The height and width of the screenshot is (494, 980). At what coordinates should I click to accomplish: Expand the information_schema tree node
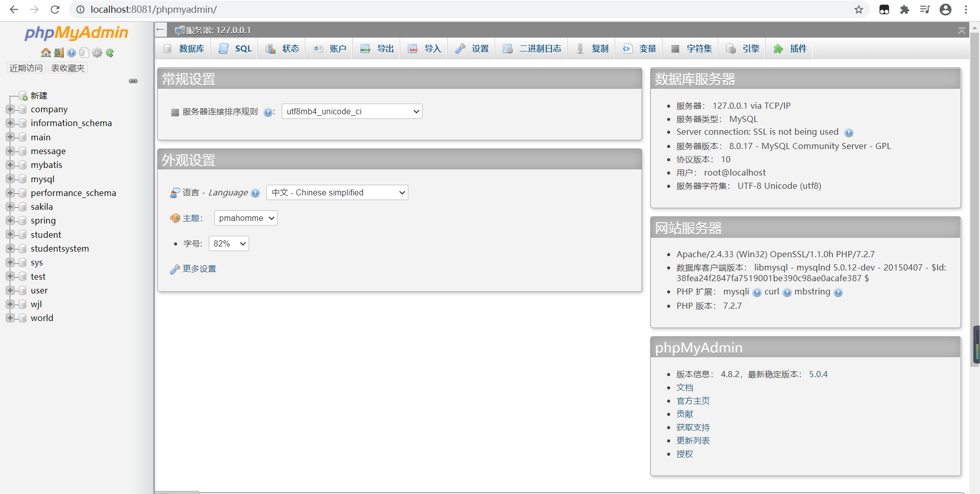pyautogui.click(x=10, y=123)
